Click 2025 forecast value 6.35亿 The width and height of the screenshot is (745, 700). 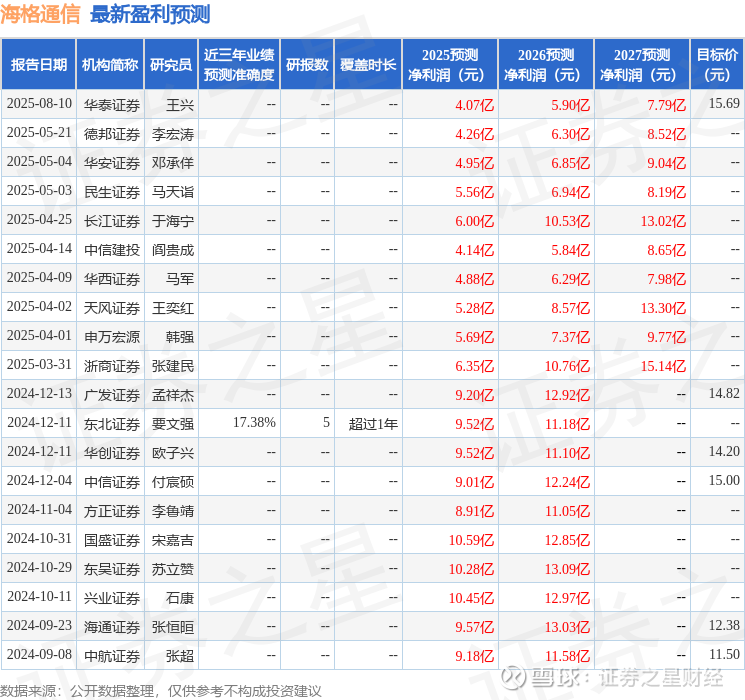(475, 366)
